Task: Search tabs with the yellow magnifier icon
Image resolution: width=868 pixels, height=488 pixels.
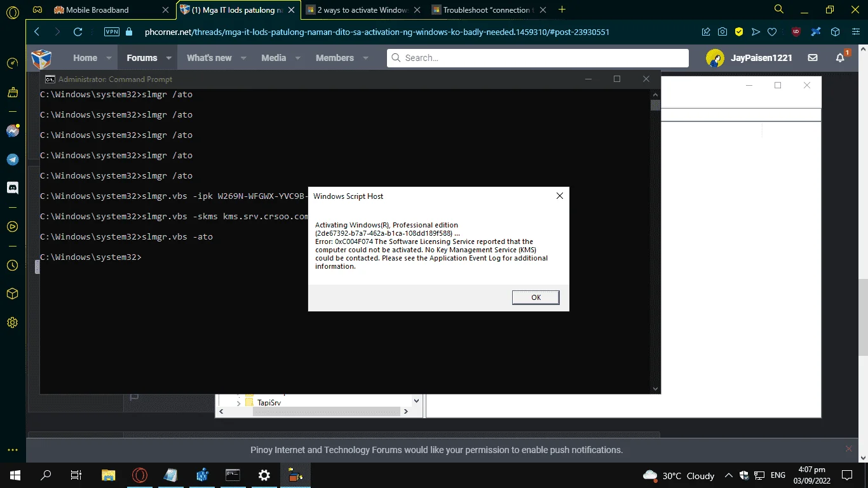Action: (779, 10)
